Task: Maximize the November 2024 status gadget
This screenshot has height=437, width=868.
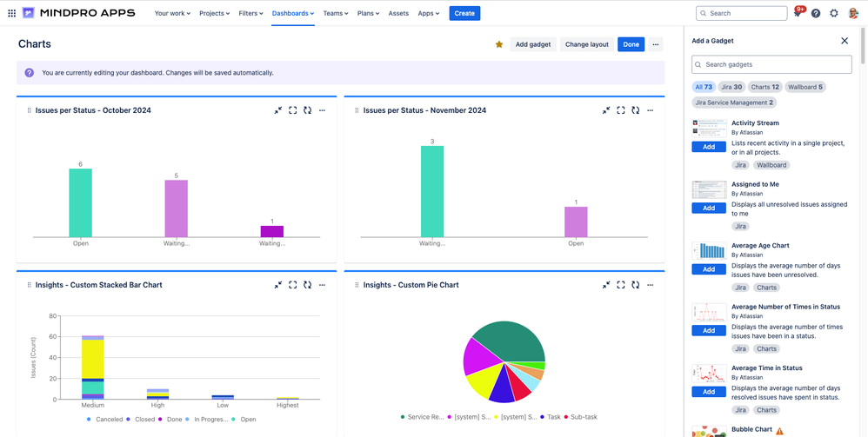Action: coord(620,110)
